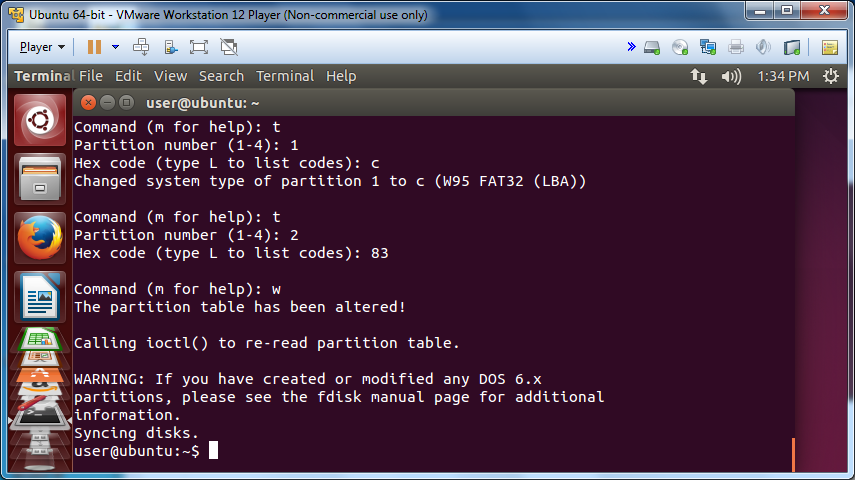The image size is (855, 480).
Task: Launch LibreOffice Calc from the launcher
Action: pos(40,338)
